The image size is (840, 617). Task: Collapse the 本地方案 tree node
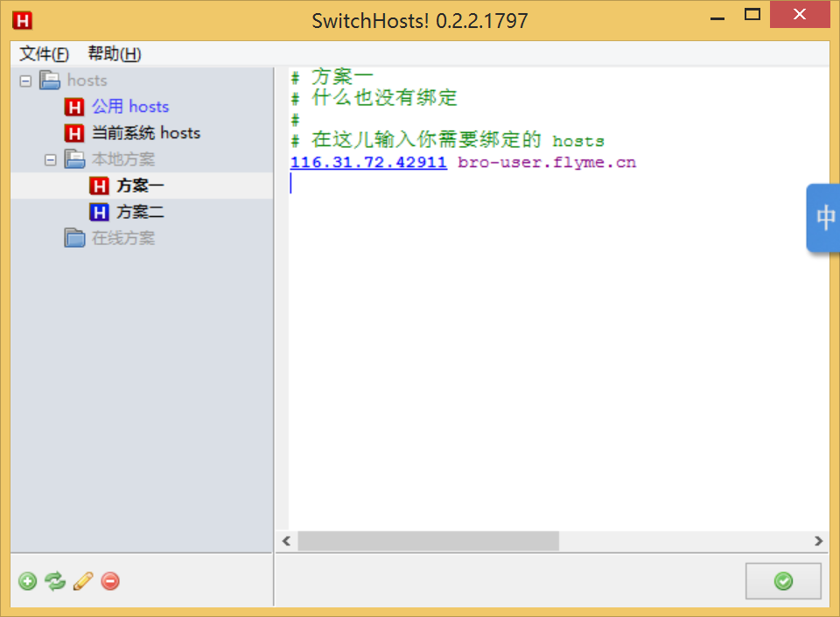pyautogui.click(x=51, y=159)
